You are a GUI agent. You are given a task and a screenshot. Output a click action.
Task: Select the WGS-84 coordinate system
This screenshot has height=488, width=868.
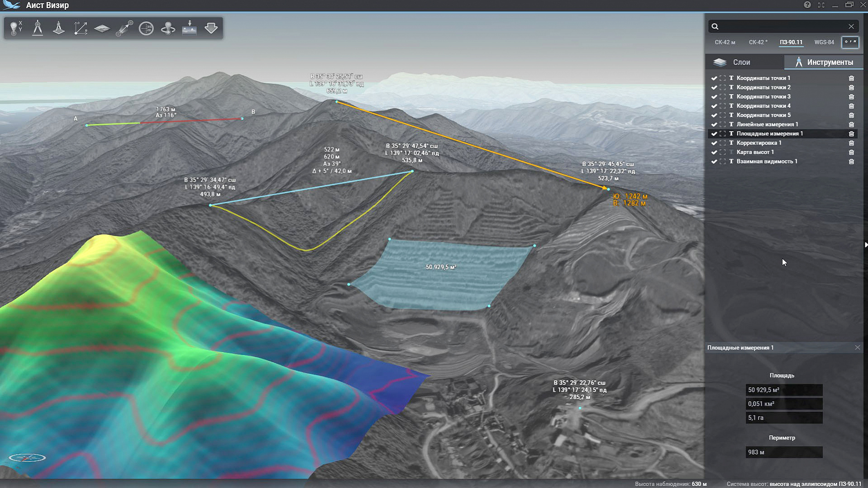click(824, 42)
